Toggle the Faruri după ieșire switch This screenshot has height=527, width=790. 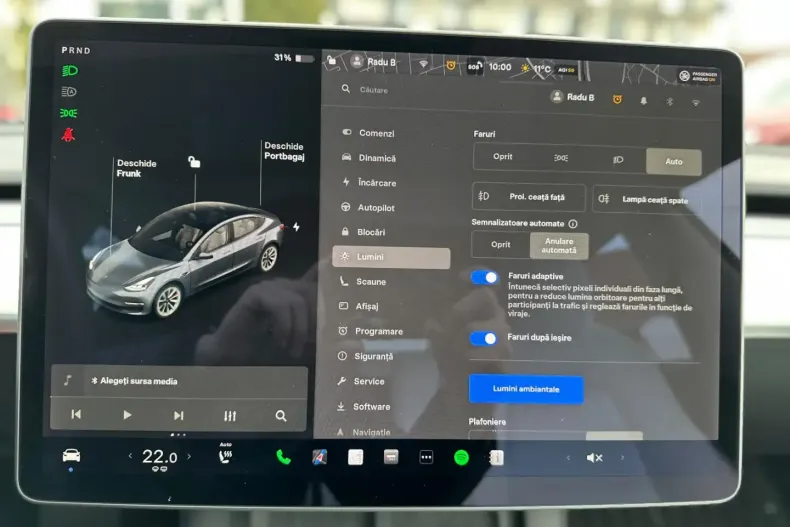(x=484, y=339)
